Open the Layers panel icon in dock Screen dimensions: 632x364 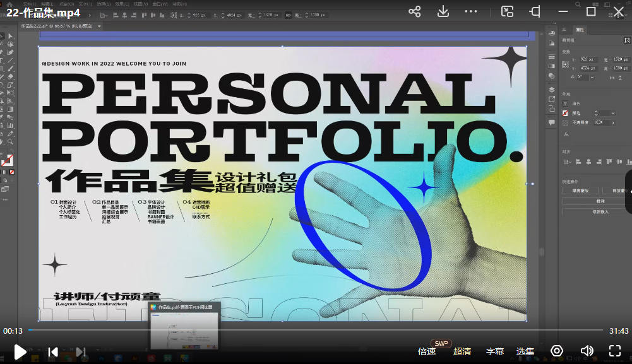[x=551, y=90]
